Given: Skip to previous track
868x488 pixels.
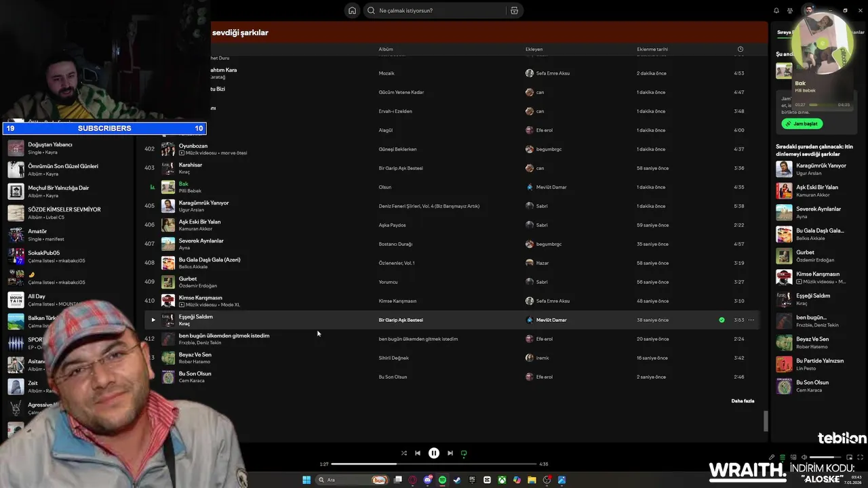Looking at the screenshot, I should tap(418, 453).
